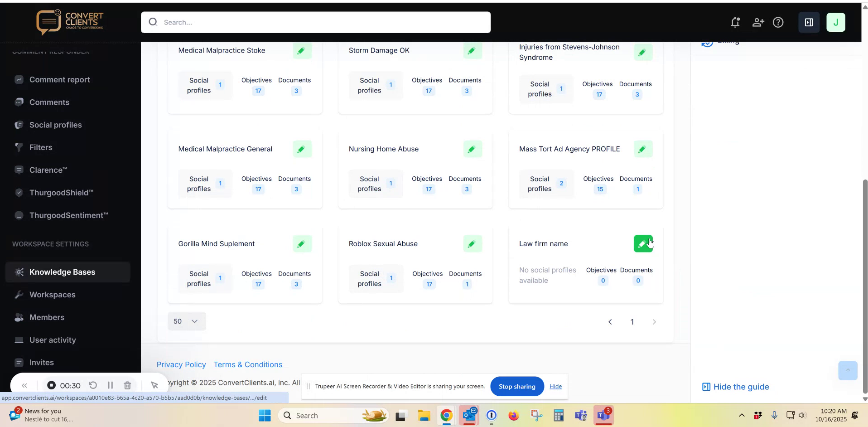Open the notifications bell
Image resolution: width=868 pixels, height=427 pixels.
735,22
